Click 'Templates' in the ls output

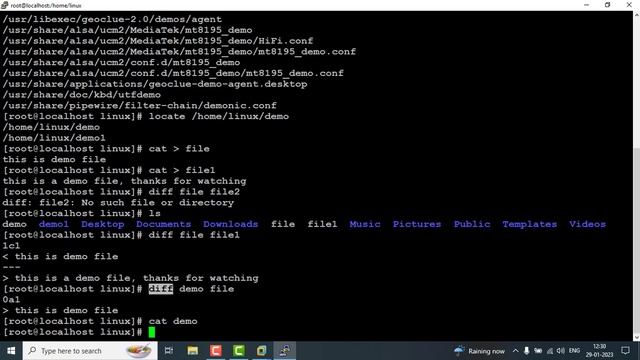point(529,224)
